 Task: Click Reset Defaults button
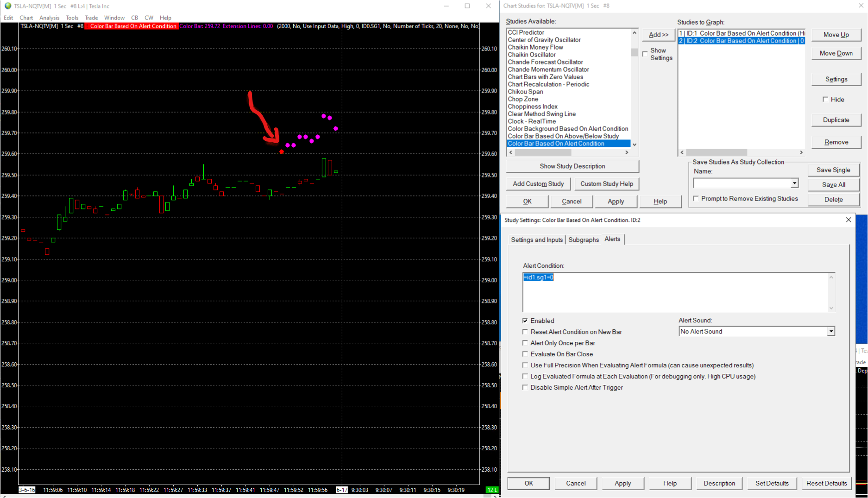click(826, 483)
